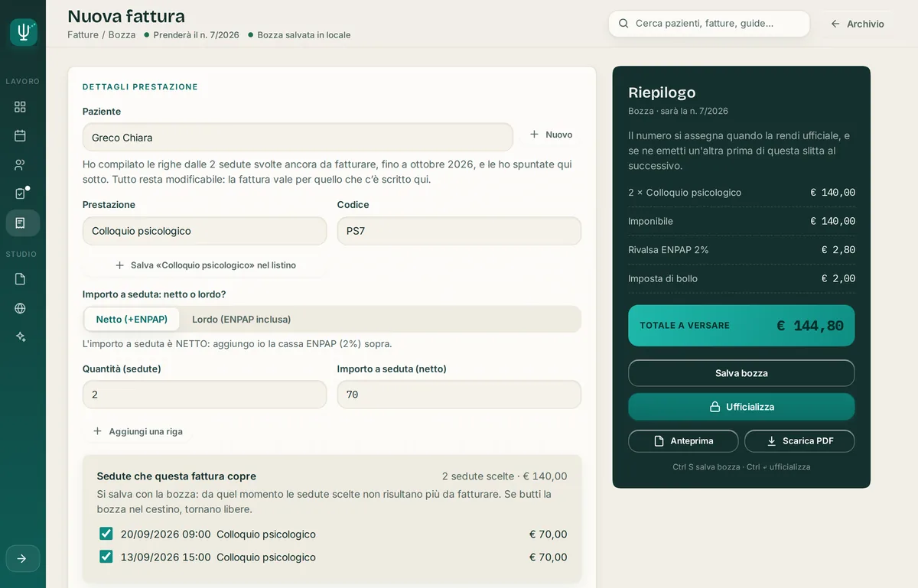Click Aggiungi una riga
This screenshot has height=588, width=918.
click(x=138, y=431)
